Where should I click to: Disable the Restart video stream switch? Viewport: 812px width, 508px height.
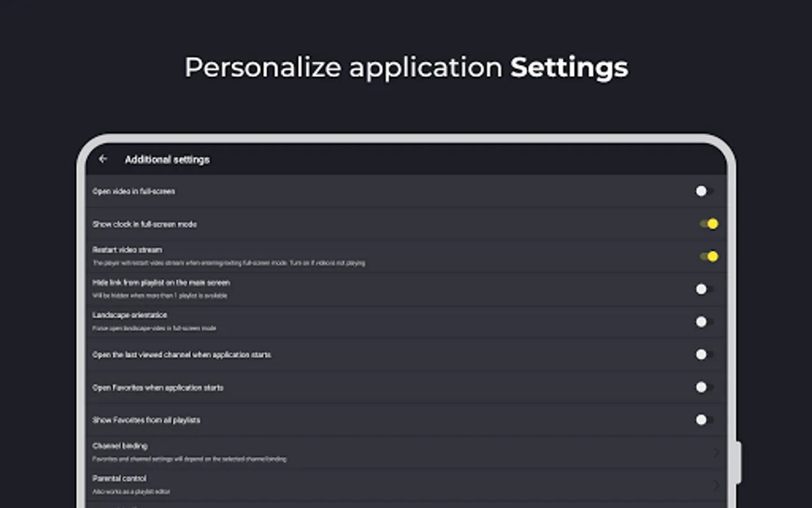[x=708, y=257]
